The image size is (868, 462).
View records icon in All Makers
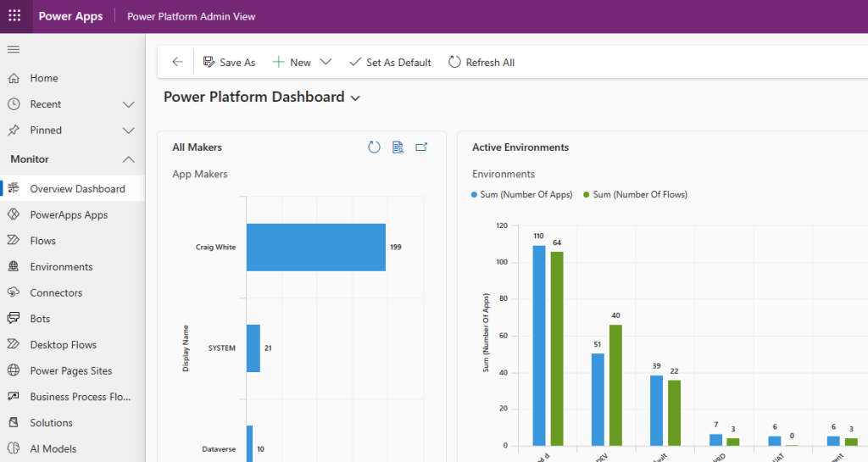398,148
